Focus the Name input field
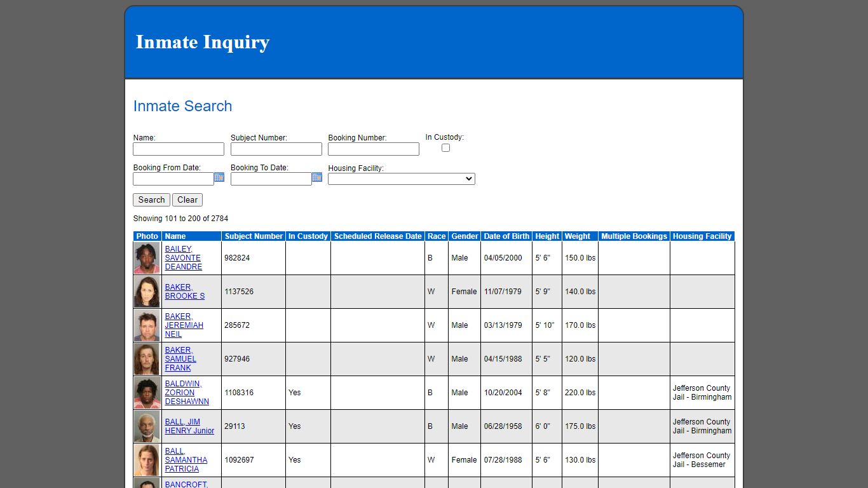This screenshot has height=488, width=868. click(179, 149)
